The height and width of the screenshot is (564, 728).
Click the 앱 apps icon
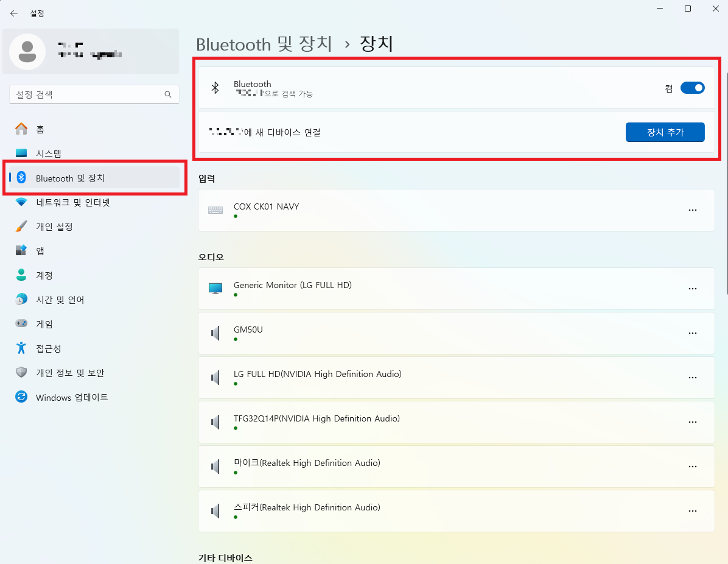21,250
